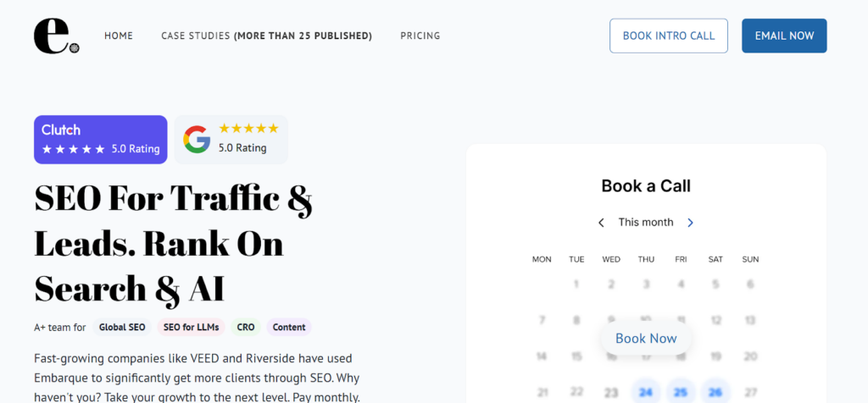This screenshot has width=868, height=403.
Task: Click the Google five-star rating
Action: (248, 129)
